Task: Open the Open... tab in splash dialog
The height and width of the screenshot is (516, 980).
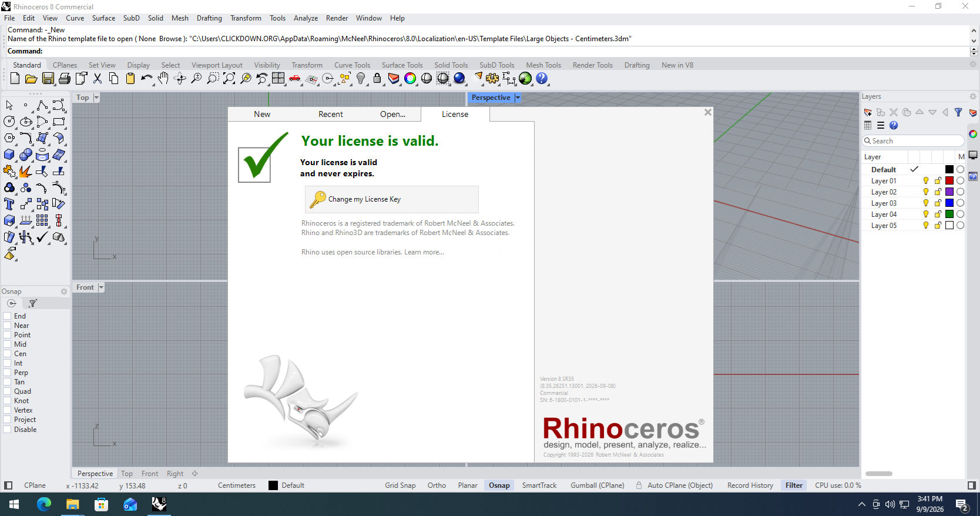Action: point(392,114)
